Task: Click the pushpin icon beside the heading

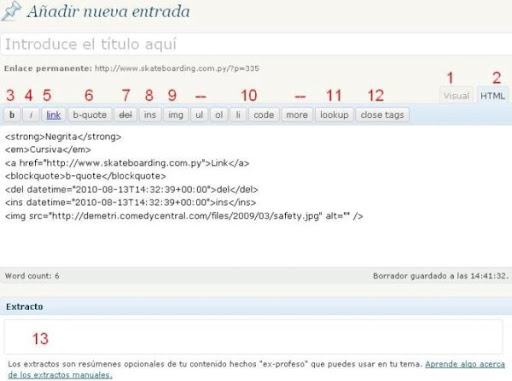Action: point(11,11)
